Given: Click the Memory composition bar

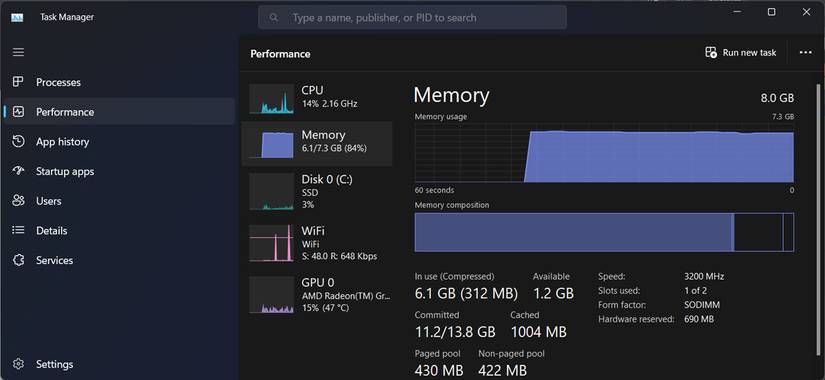Looking at the screenshot, I should tap(604, 232).
